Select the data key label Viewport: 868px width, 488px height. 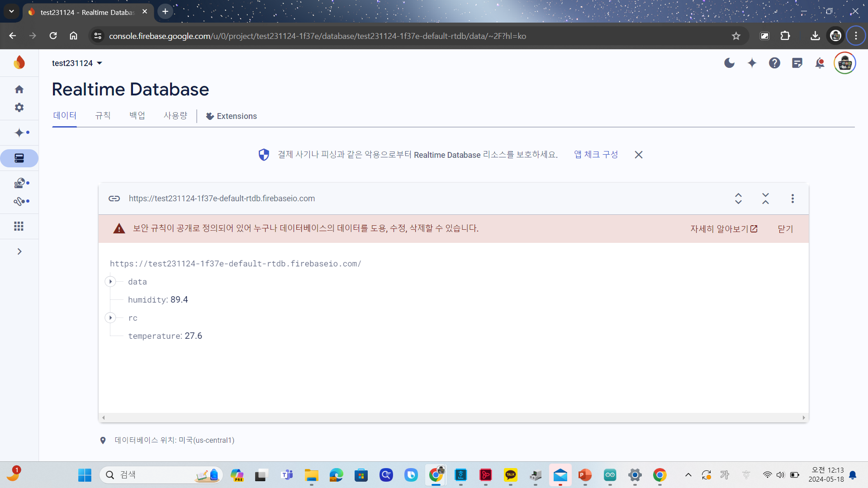[x=138, y=281]
